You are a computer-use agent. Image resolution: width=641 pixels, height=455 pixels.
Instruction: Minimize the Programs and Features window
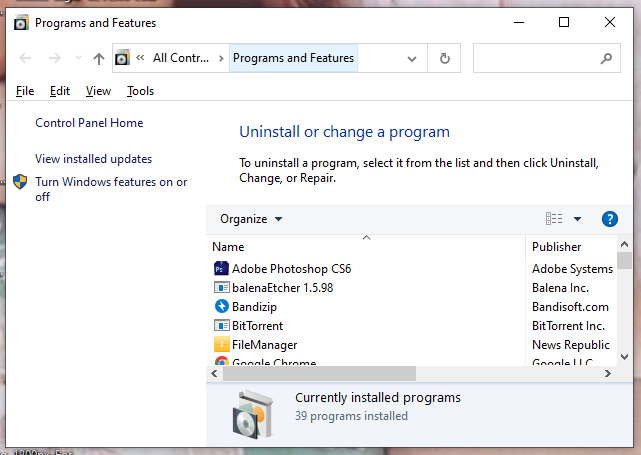coord(519,22)
